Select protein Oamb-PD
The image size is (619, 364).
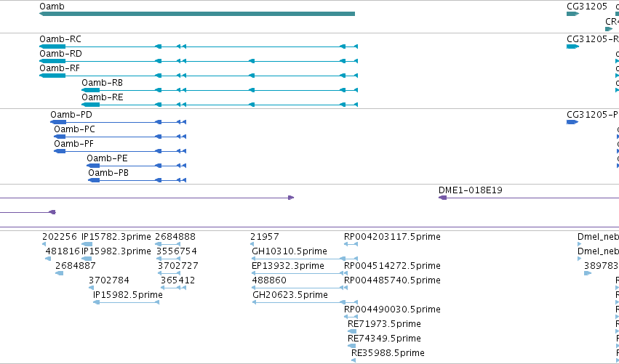tap(118, 122)
